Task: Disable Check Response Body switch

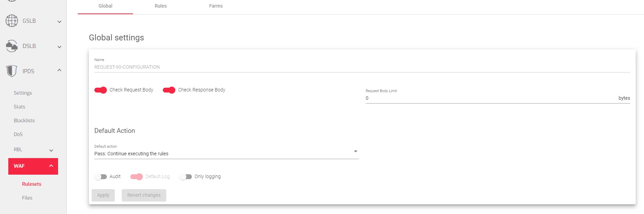Action: click(x=169, y=90)
